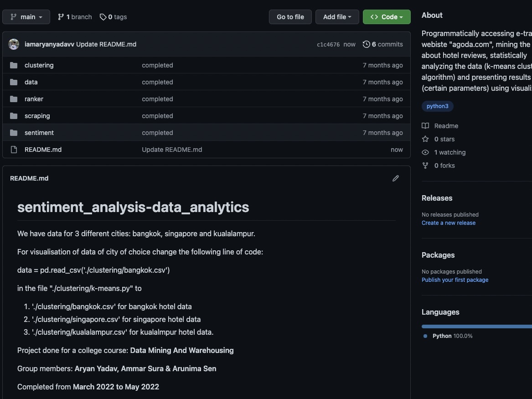The width and height of the screenshot is (532, 399).
Task: Click the code brackets icon on Code button
Action: 374,17
